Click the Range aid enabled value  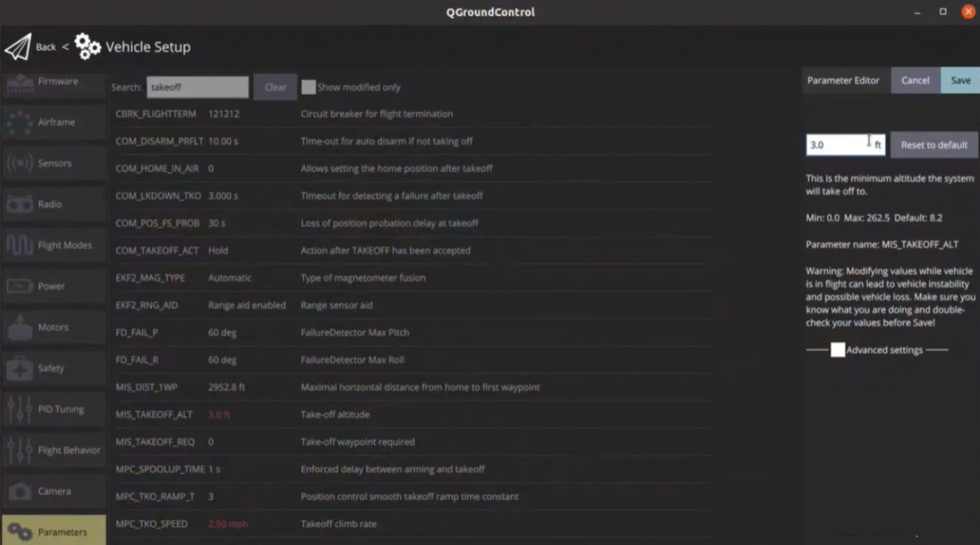(247, 306)
